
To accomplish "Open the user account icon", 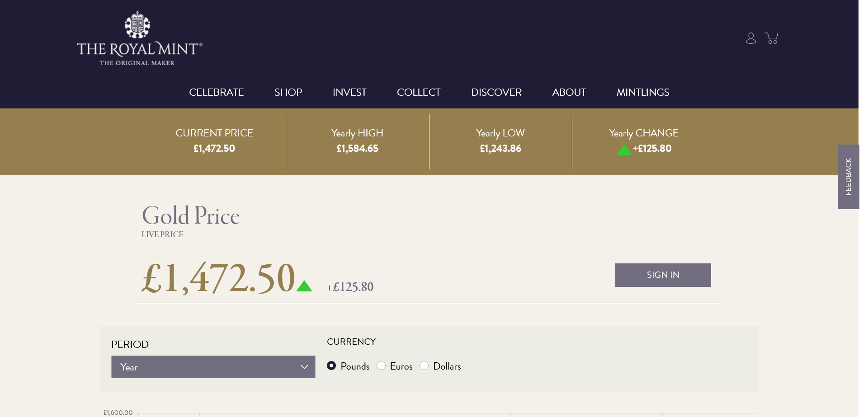I will pos(750,38).
